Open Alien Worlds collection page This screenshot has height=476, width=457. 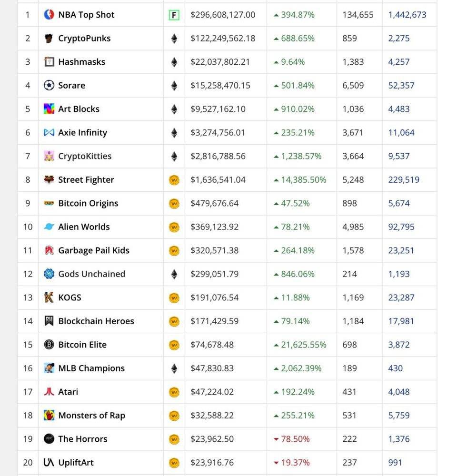[84, 227]
